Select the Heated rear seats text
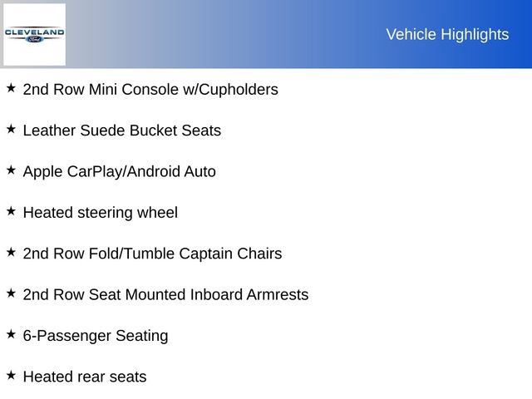 coord(85,377)
